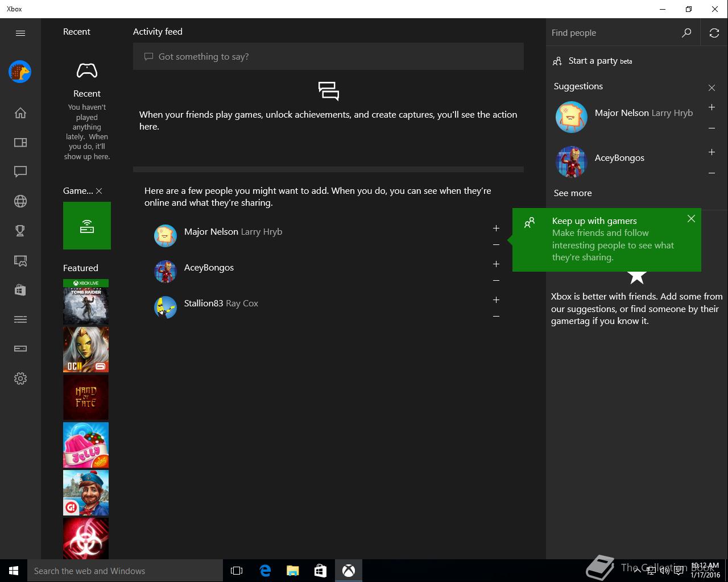Remove Stallion83 suggestion in feed
The image size is (728, 582).
(496, 316)
